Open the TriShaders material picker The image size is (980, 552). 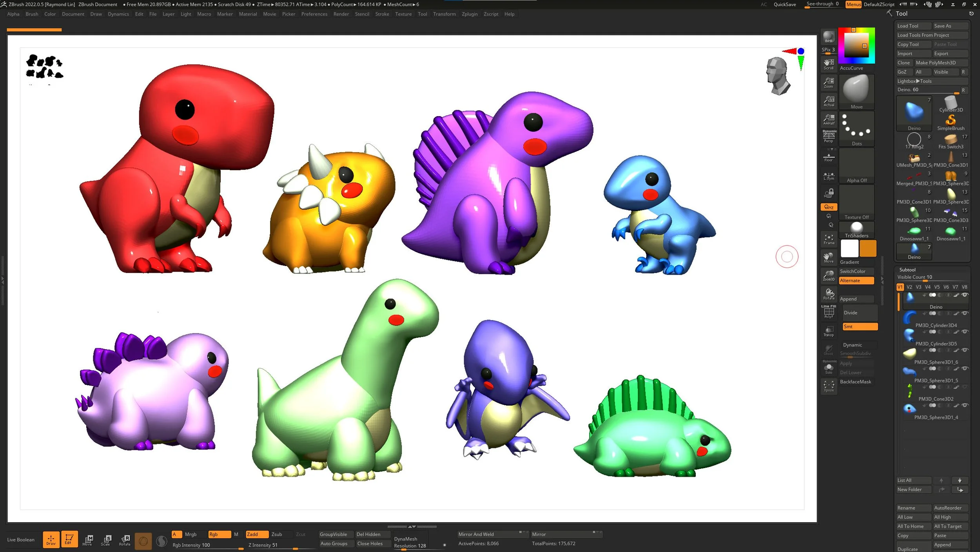click(x=856, y=230)
